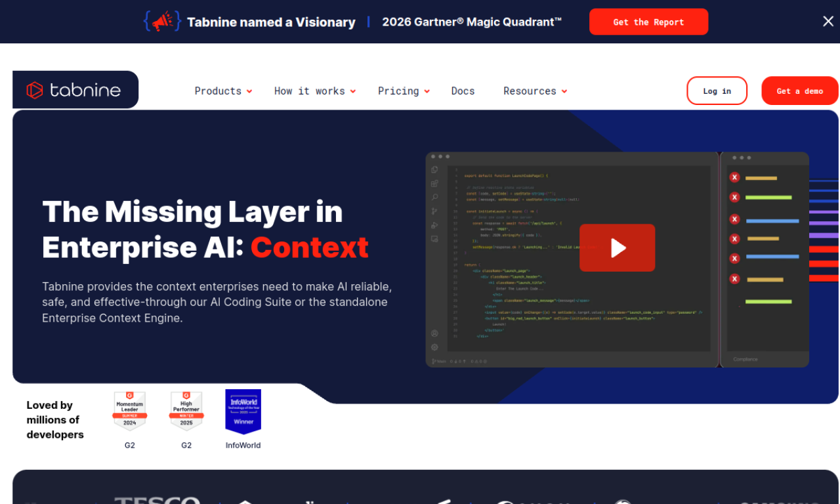This screenshot has width=840, height=504.
Task: Play the hero demo video
Action: point(617,247)
